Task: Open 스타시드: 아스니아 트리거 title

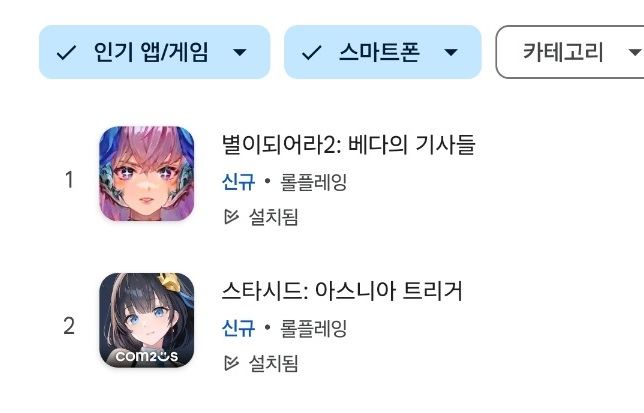Action: point(342,291)
